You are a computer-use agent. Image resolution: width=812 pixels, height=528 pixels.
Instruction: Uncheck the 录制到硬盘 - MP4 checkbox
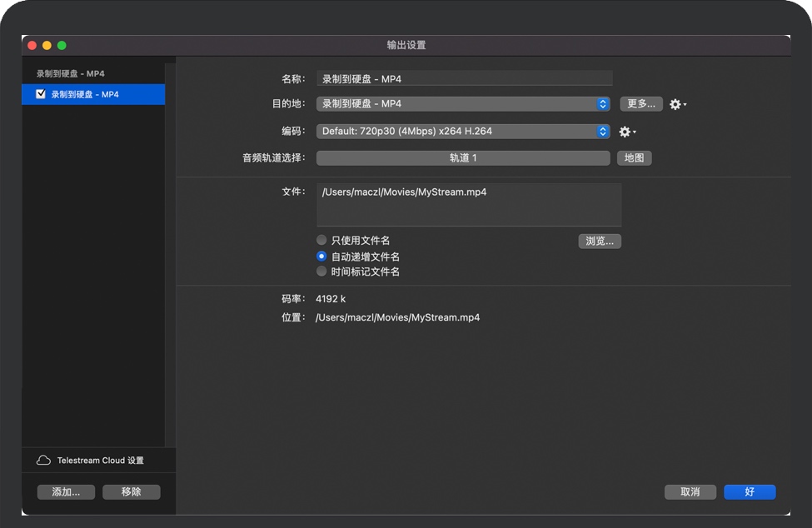[x=41, y=95]
